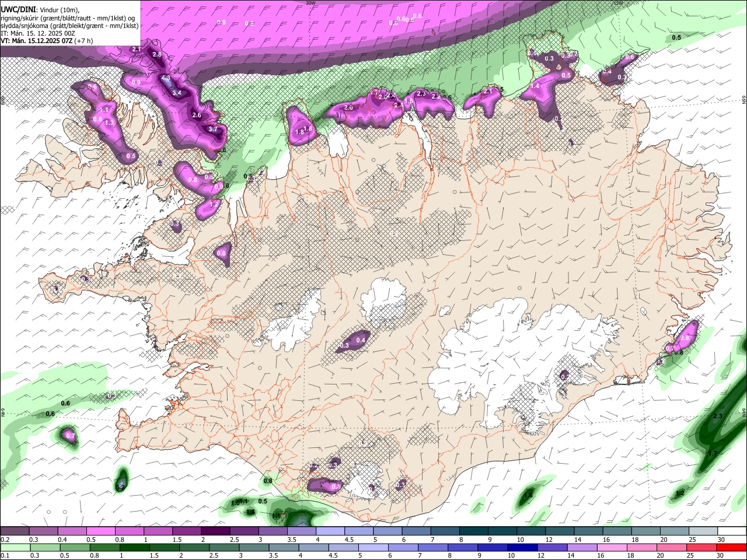Image resolution: width=747 pixels, height=560 pixels.
Task: Click the '3.4' snowfall value on the map
Action: click(x=177, y=93)
